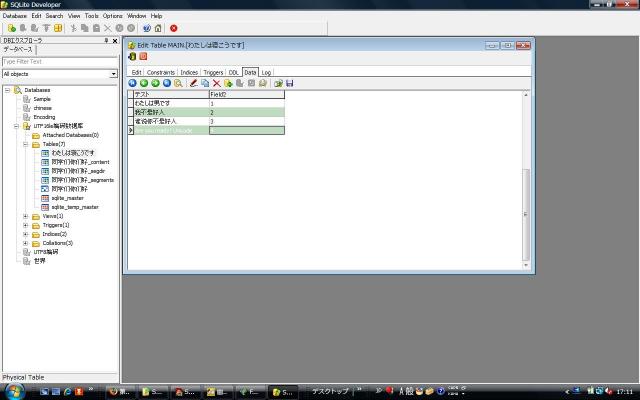Expand the Indices(2) folder
Screen dimensions: 640x400
tap(25, 234)
